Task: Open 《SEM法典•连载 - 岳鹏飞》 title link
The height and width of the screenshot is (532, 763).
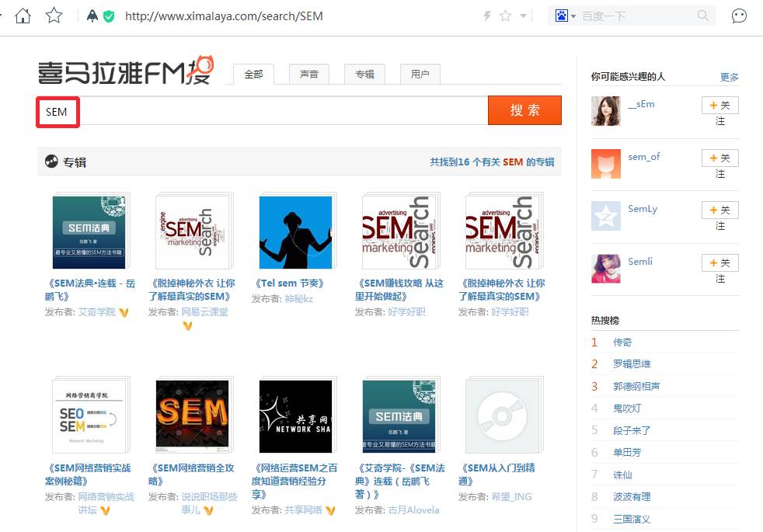Action: (x=90, y=290)
